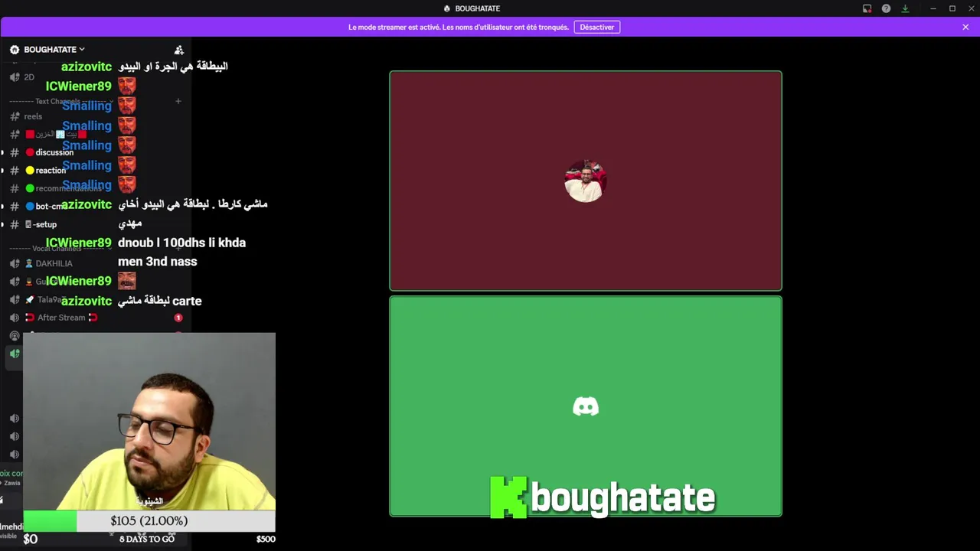The width and height of the screenshot is (980, 551).
Task: Dismiss the purple streamer mode banner
Action: 965,27
